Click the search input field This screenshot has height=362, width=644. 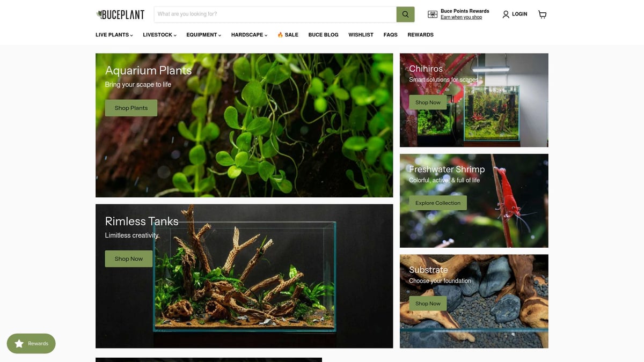pos(275,14)
